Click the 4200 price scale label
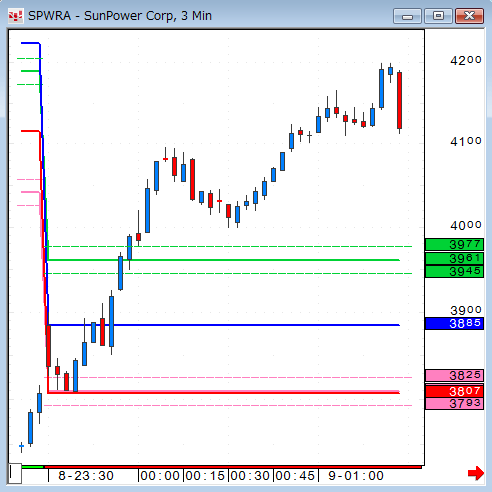492x492 pixels. point(466,60)
